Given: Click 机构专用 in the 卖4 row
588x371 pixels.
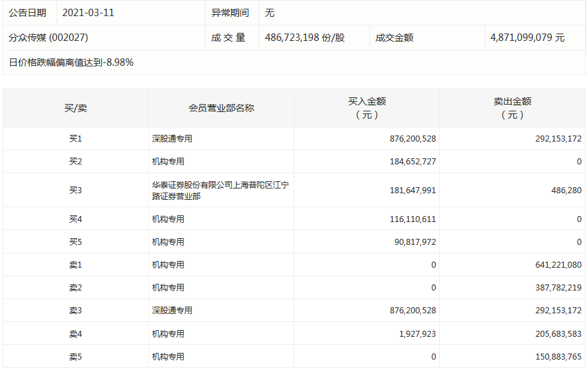Looking at the screenshot, I should (168, 333).
